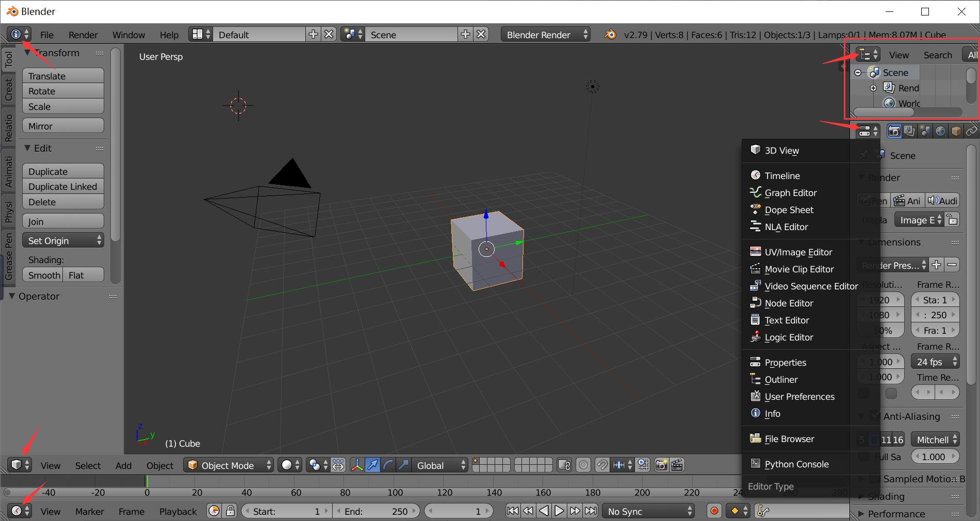Image resolution: width=980 pixels, height=521 pixels.
Task: Open the Info editor type selector
Action: (19, 35)
